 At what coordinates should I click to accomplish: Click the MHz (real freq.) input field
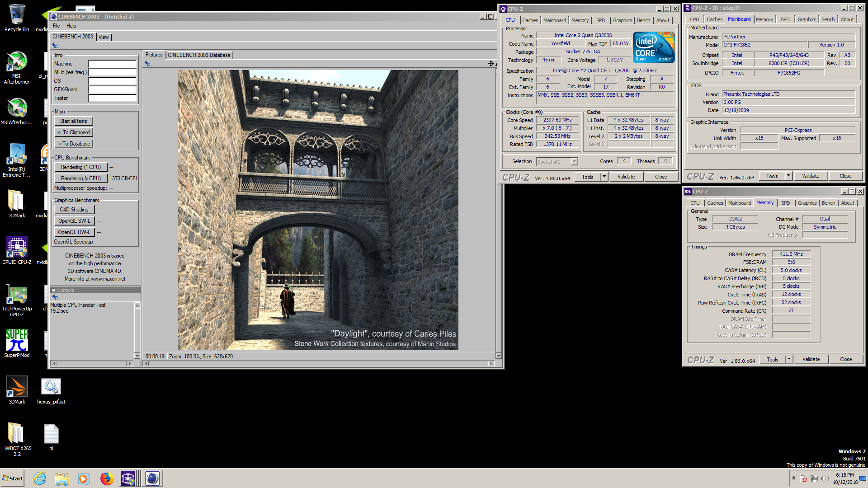pos(113,72)
